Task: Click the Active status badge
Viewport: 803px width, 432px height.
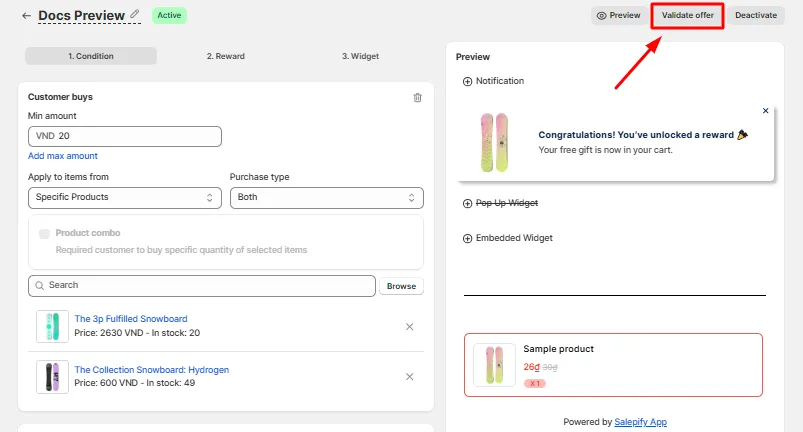Action: click(x=170, y=15)
